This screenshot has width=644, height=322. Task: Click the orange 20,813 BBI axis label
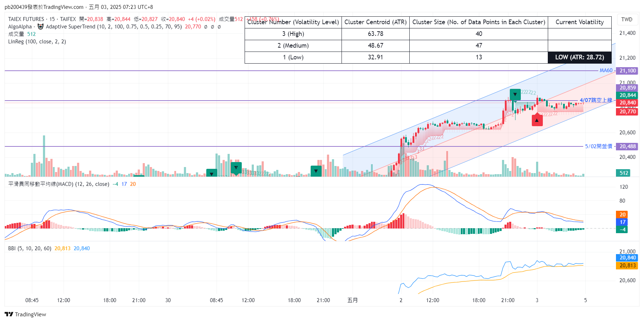[627, 265]
